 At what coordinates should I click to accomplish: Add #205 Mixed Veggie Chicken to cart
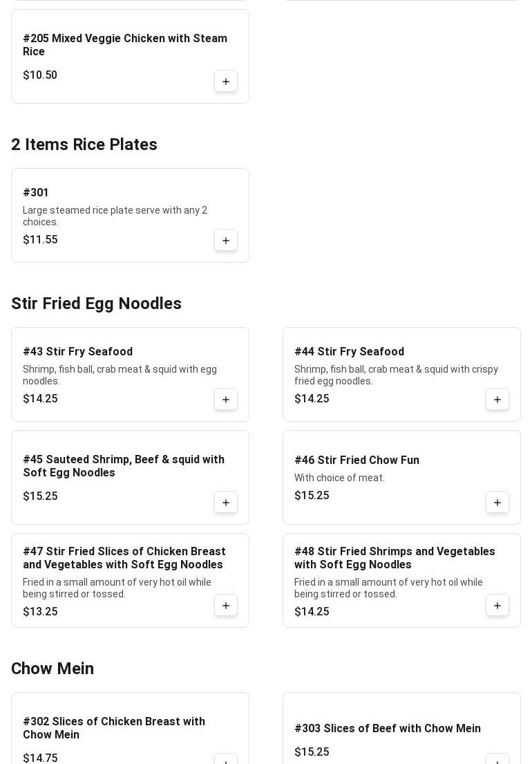226,82
